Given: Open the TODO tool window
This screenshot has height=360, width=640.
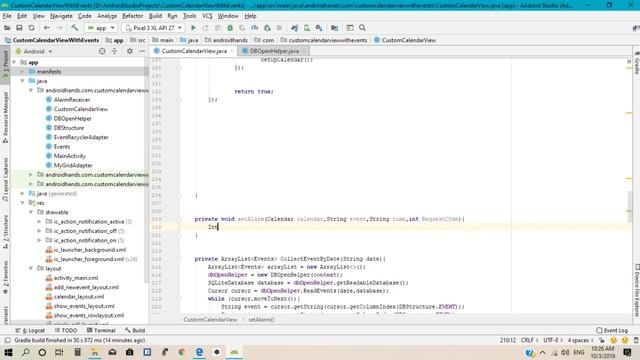Looking at the screenshot, I should click(x=66, y=330).
